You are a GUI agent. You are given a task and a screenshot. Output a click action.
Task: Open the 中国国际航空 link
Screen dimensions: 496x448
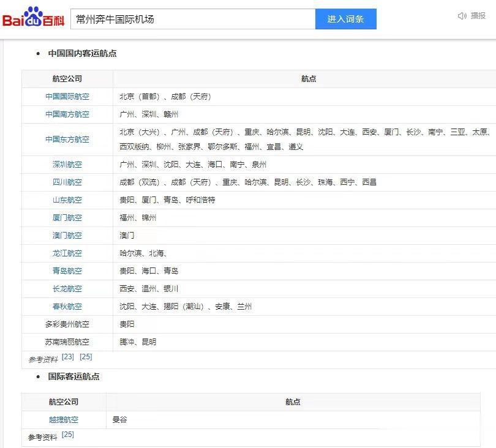(67, 97)
